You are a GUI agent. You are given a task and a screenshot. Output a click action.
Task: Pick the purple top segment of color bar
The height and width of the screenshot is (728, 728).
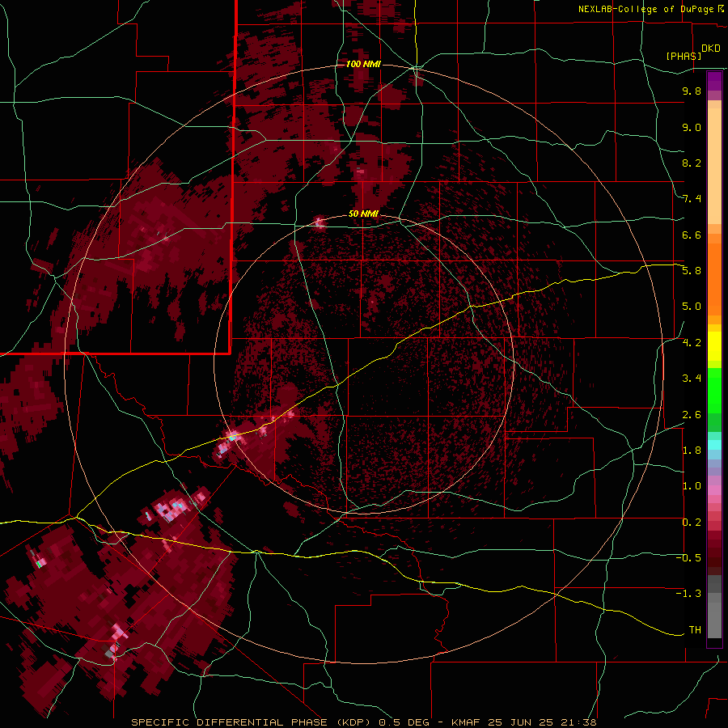pos(714,81)
